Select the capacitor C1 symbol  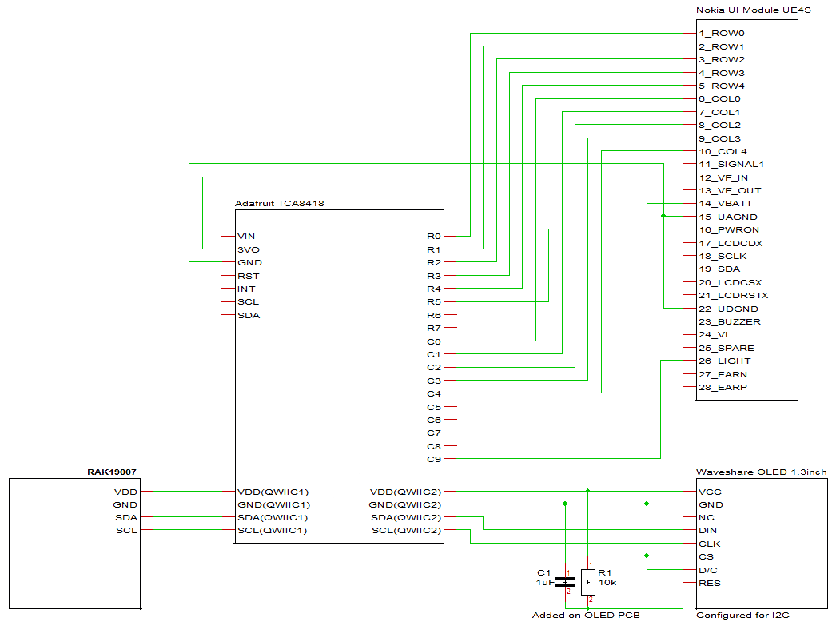565,582
